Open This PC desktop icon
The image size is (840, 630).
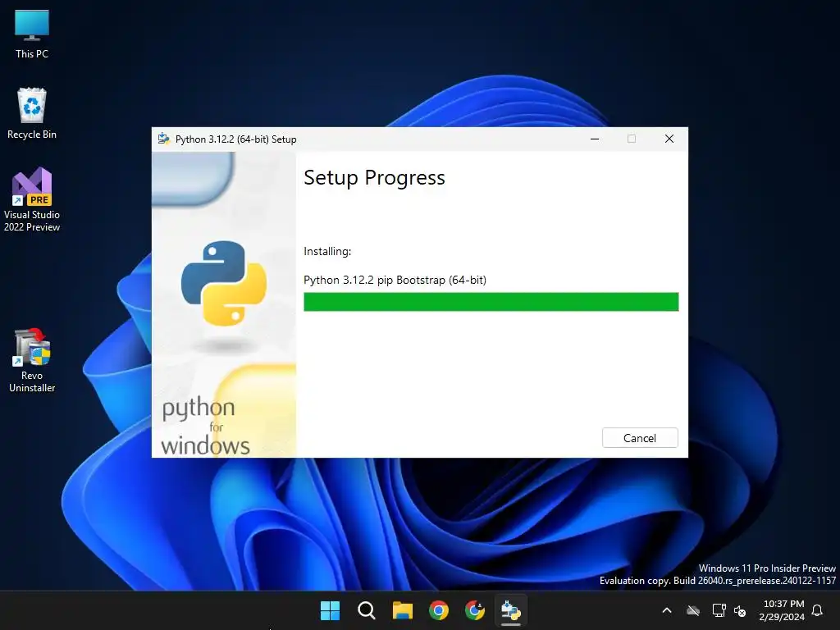click(x=32, y=34)
